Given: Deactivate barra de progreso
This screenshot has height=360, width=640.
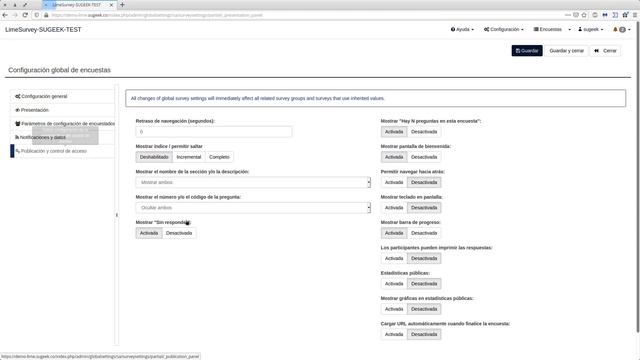Looking at the screenshot, I should coord(424,233).
